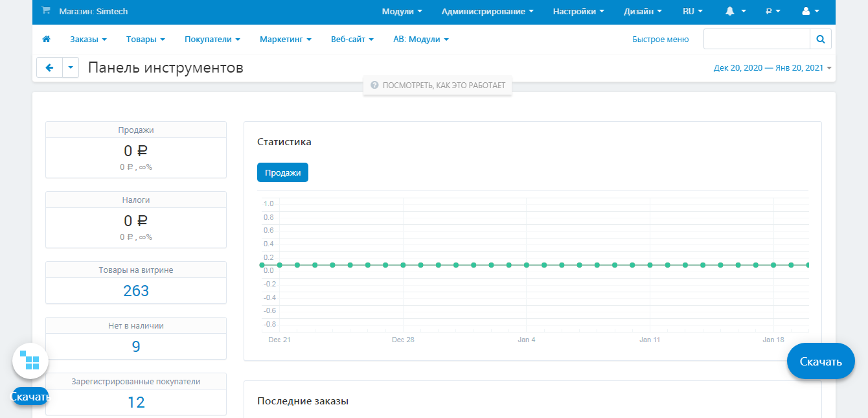
Task: Click the first data point on chart
Action: pyautogui.click(x=262, y=264)
